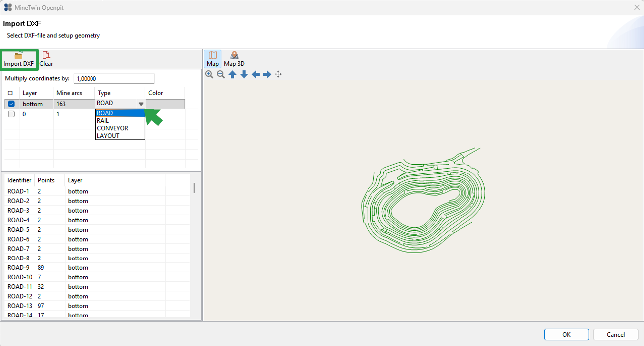Click the Mine arcs column header
The width and height of the screenshot is (644, 346).
point(74,93)
